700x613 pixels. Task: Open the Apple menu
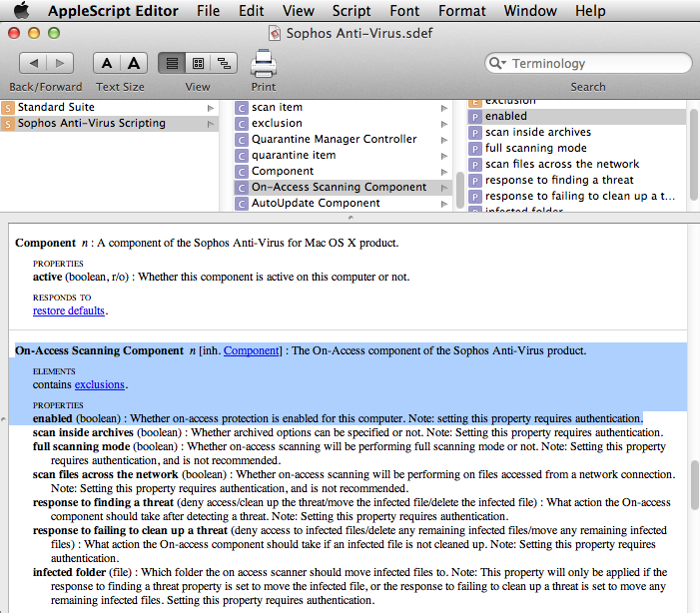pyautogui.click(x=21, y=10)
